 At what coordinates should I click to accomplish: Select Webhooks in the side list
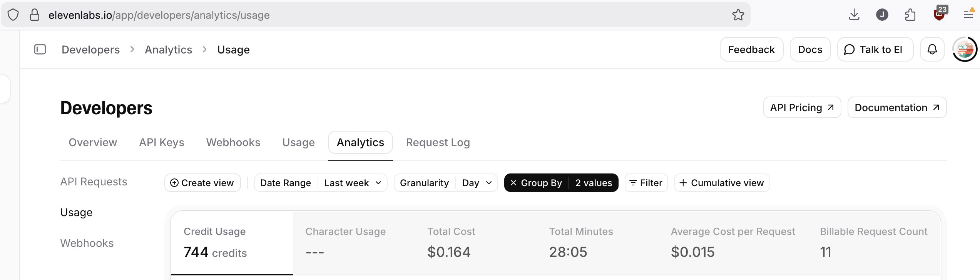click(x=87, y=243)
